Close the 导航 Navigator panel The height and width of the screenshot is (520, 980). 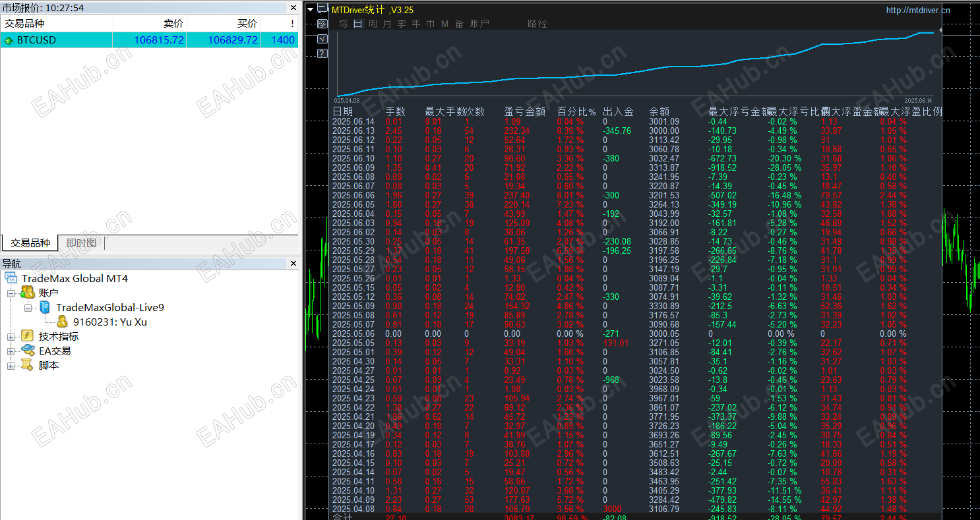pyautogui.click(x=293, y=264)
